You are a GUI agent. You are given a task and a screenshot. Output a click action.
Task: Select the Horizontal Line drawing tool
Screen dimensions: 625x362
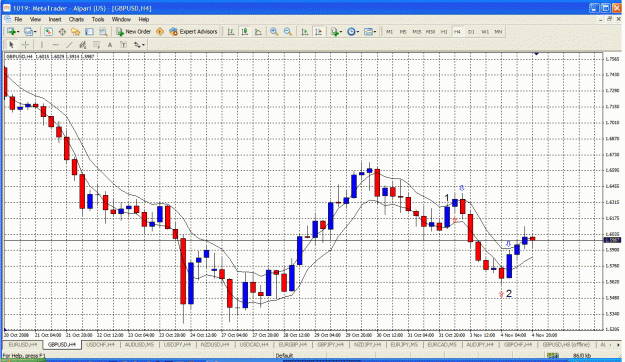(x=55, y=45)
